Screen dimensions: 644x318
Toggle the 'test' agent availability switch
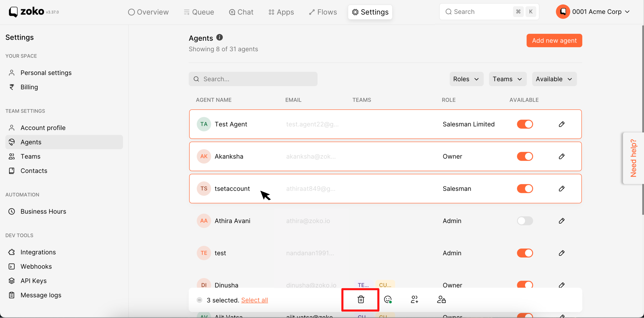pos(525,253)
